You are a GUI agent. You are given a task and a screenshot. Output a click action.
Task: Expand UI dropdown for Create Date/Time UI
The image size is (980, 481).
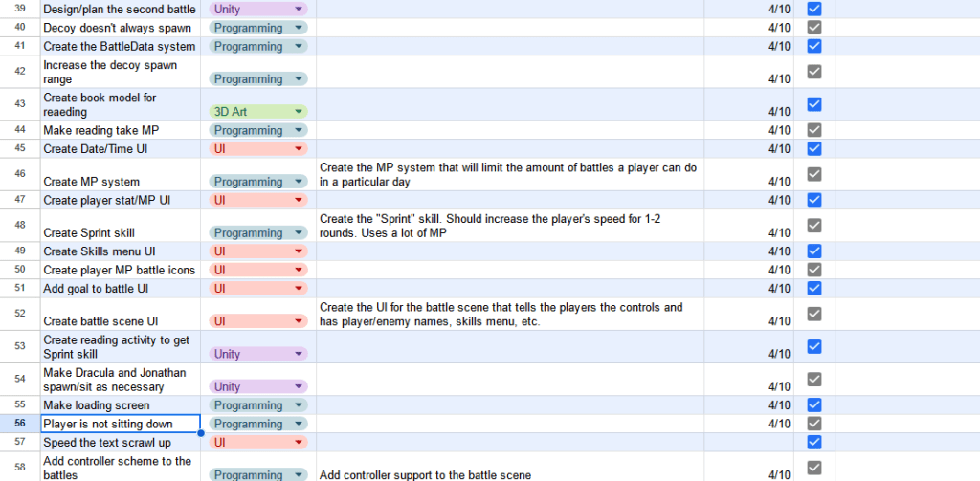tap(299, 148)
